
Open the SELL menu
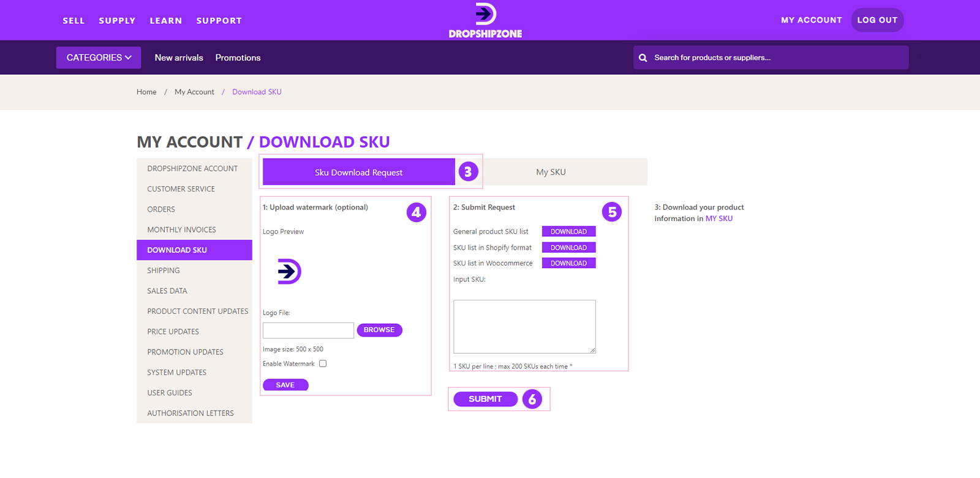click(x=73, y=21)
